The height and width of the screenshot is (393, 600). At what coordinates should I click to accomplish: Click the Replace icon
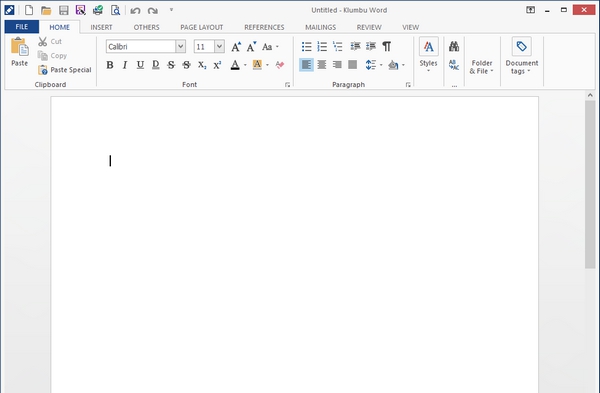(454, 65)
